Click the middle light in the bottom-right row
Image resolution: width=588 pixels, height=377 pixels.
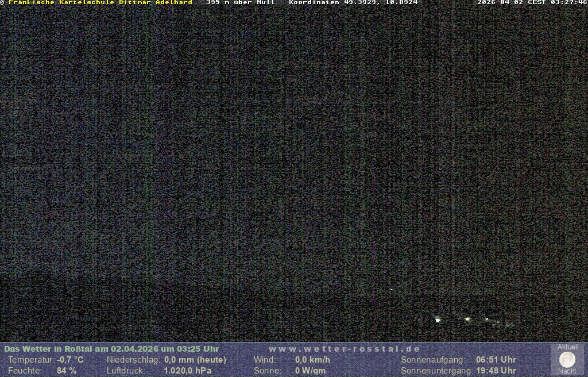point(467,318)
